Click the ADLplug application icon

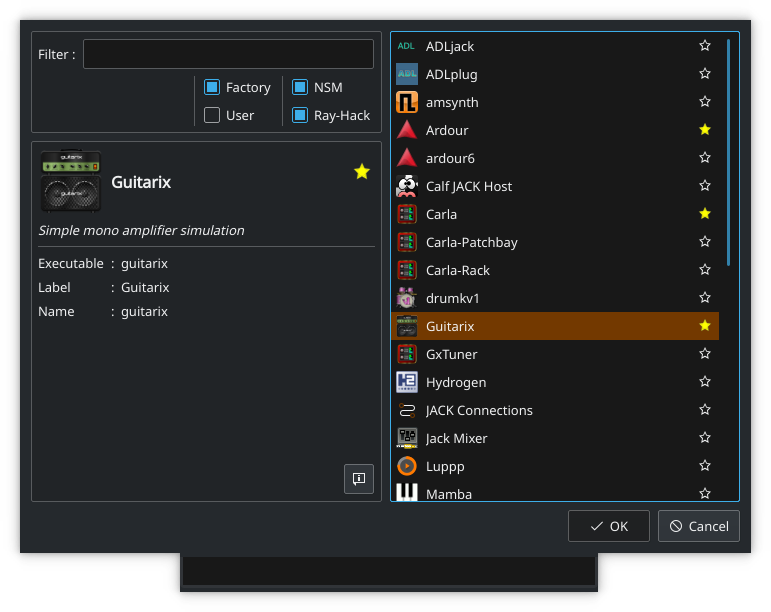tap(407, 74)
